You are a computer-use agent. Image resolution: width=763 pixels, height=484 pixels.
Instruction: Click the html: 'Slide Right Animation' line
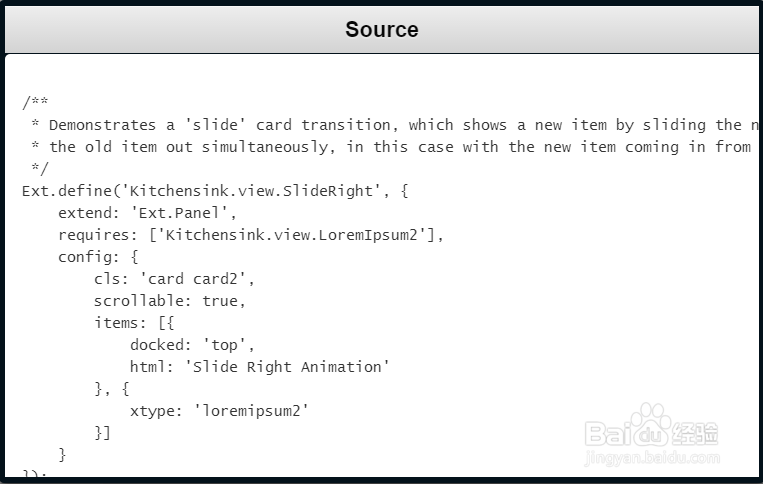pos(259,366)
